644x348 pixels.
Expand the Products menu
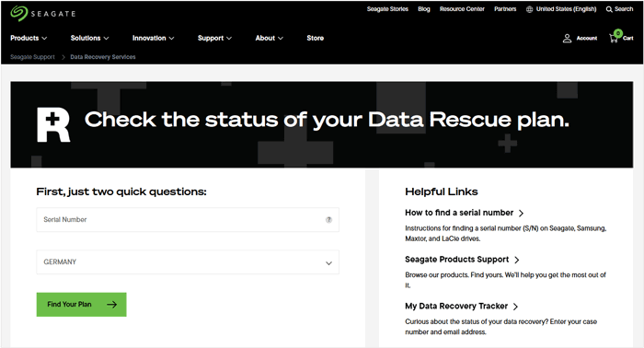[29, 38]
